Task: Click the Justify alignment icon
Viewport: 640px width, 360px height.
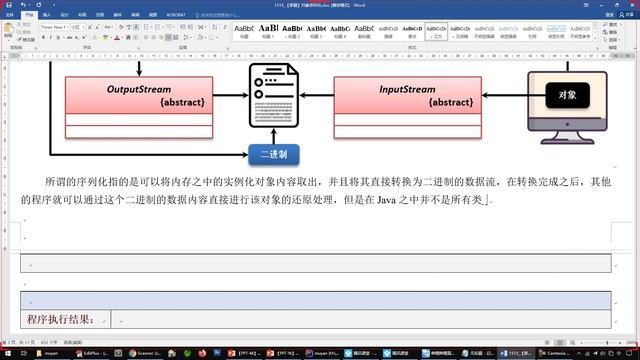Action: tap(168, 38)
